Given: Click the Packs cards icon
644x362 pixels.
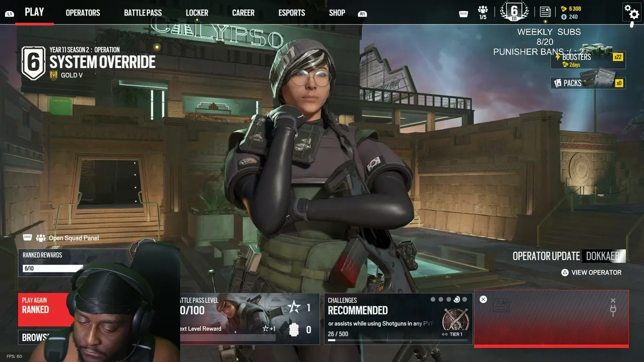Looking at the screenshot, I should point(557,83).
